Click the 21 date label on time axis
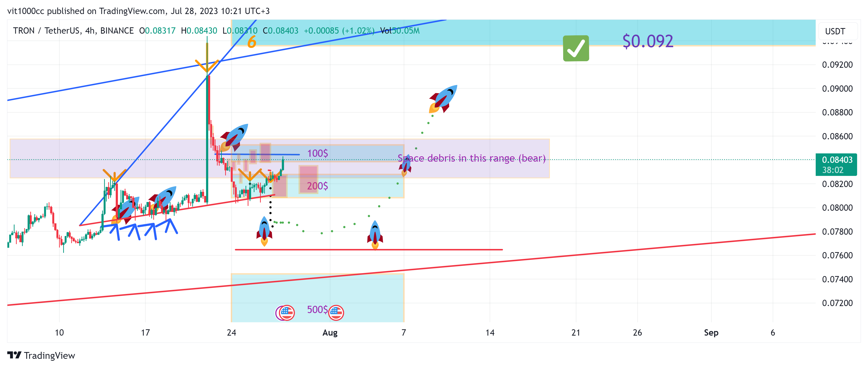Image resolution: width=868 pixels, height=368 pixels. (x=576, y=333)
